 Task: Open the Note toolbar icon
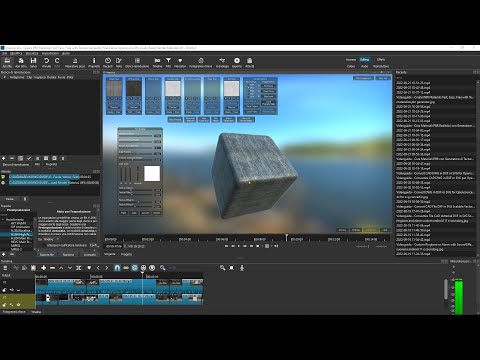119,62
